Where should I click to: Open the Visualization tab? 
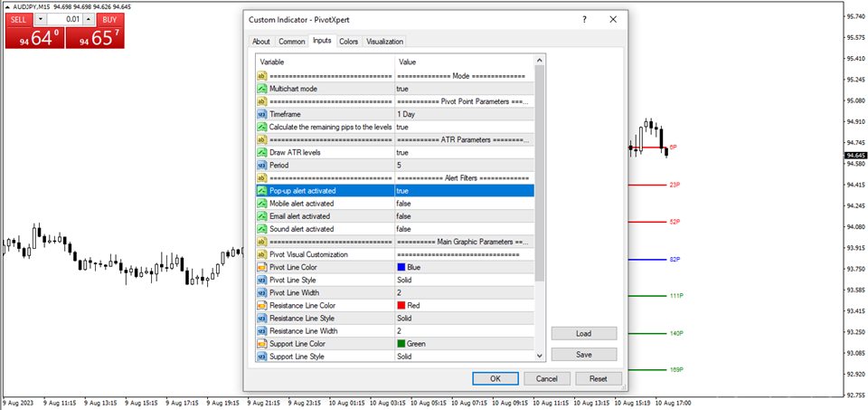(x=385, y=42)
